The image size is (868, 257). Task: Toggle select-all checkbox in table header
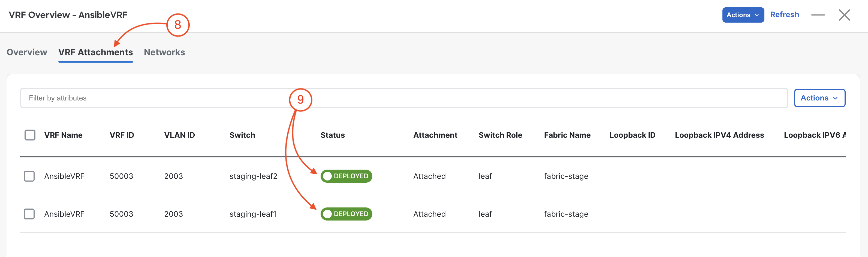click(30, 135)
